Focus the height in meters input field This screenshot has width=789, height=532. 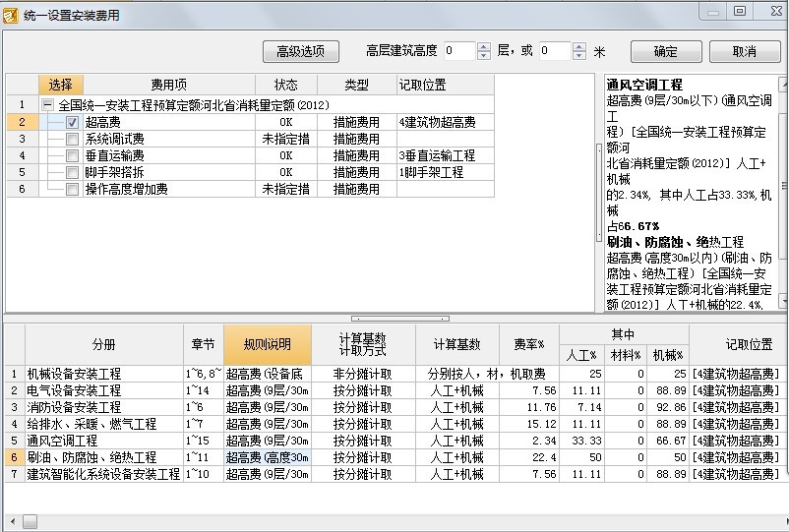pyautogui.click(x=555, y=51)
